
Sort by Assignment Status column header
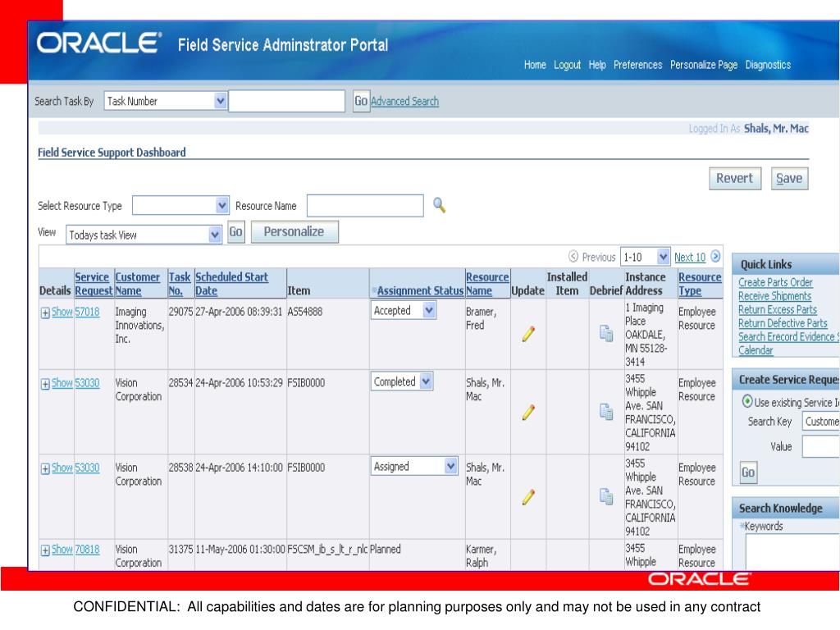click(420, 290)
